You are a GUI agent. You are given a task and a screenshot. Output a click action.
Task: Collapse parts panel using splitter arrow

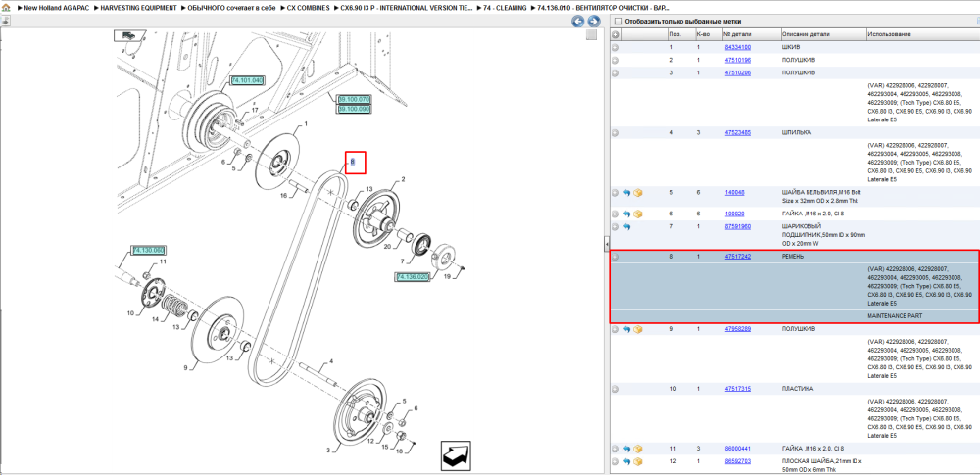coord(605,243)
